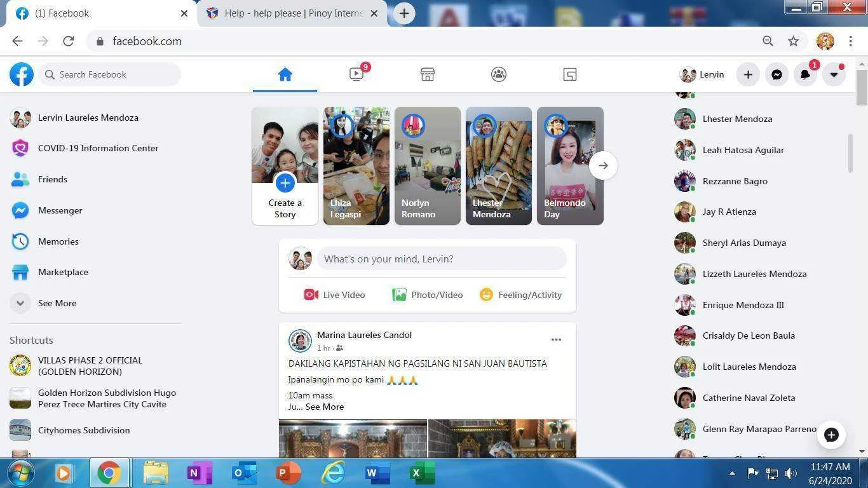Launch Word from the taskbar

[x=377, y=473]
